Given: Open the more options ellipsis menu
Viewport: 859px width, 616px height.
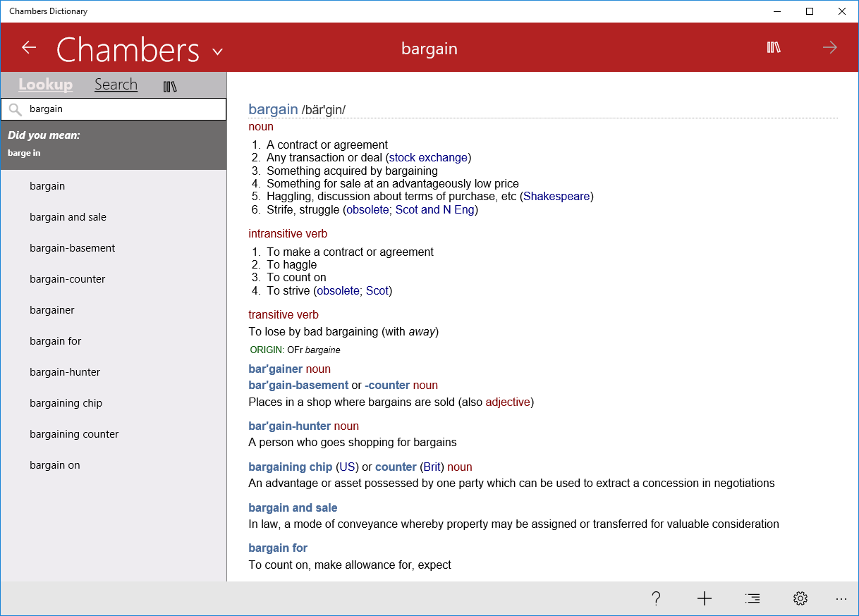Looking at the screenshot, I should tap(841, 598).
